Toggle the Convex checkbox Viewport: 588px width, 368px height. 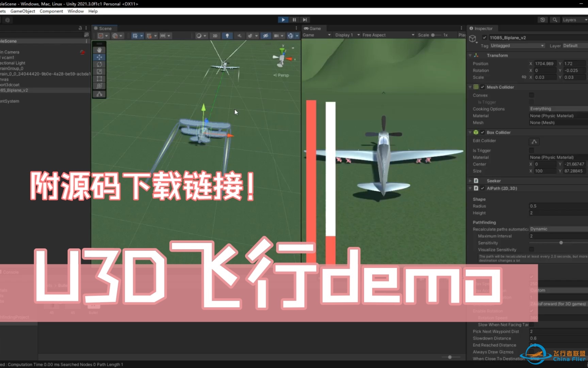pos(532,95)
